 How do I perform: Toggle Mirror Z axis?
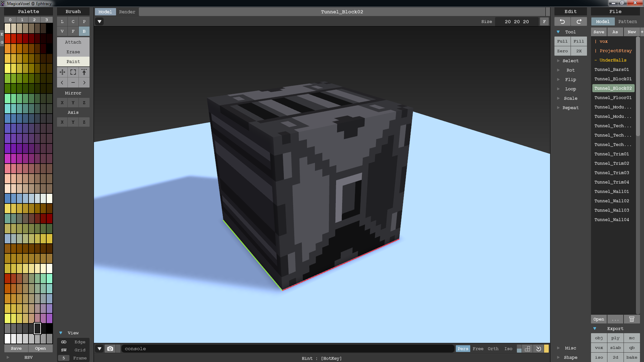84,103
